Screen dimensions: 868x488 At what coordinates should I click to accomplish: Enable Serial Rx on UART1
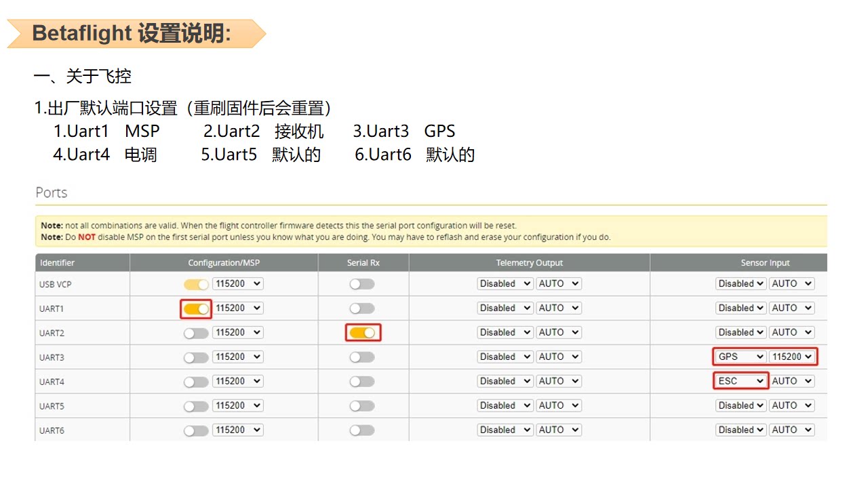[x=362, y=308]
